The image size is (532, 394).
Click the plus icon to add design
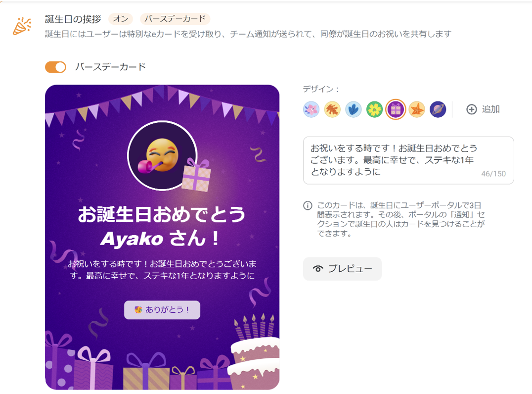click(472, 109)
